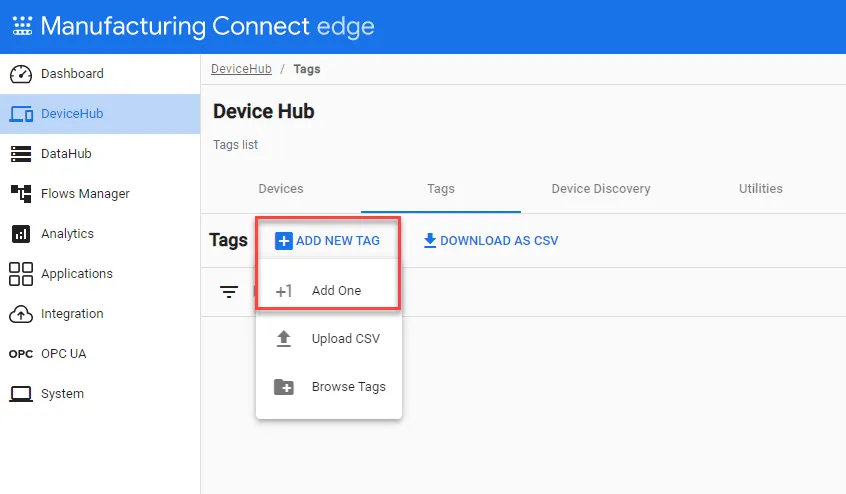Viewport: 846px width, 494px height.
Task: Click the Manufacturing Connect edge title
Action: click(x=208, y=26)
